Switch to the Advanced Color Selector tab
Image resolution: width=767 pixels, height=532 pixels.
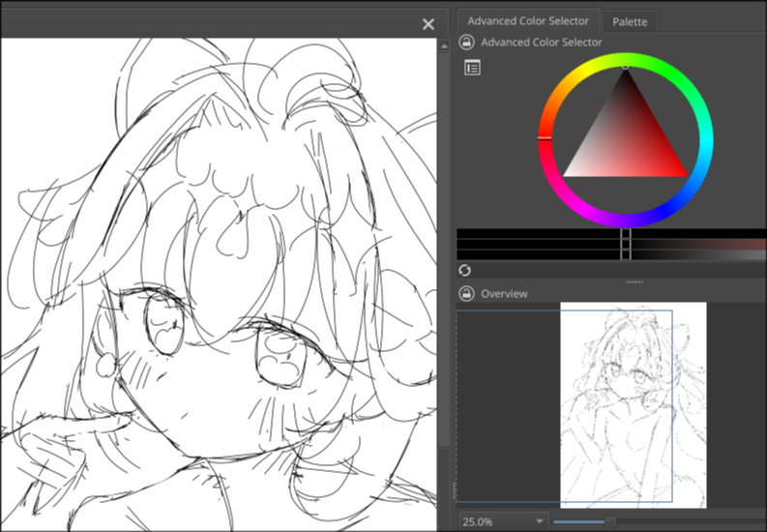coord(528,21)
